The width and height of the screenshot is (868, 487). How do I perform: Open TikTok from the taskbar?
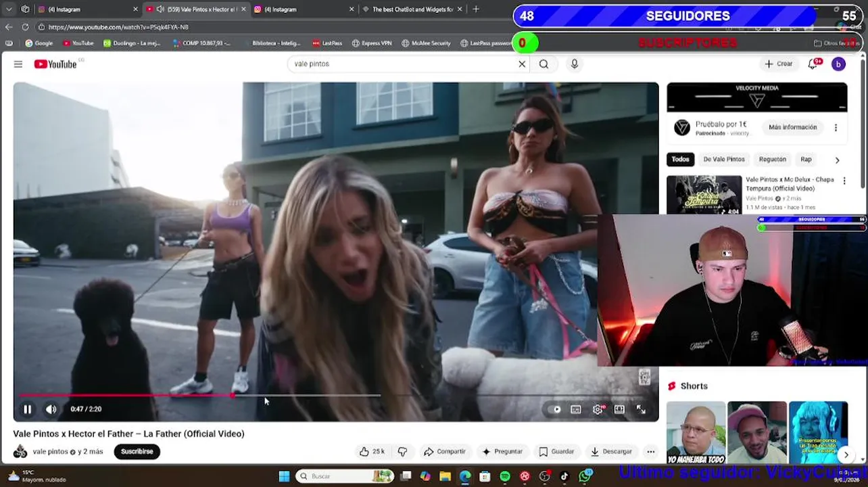(x=564, y=476)
